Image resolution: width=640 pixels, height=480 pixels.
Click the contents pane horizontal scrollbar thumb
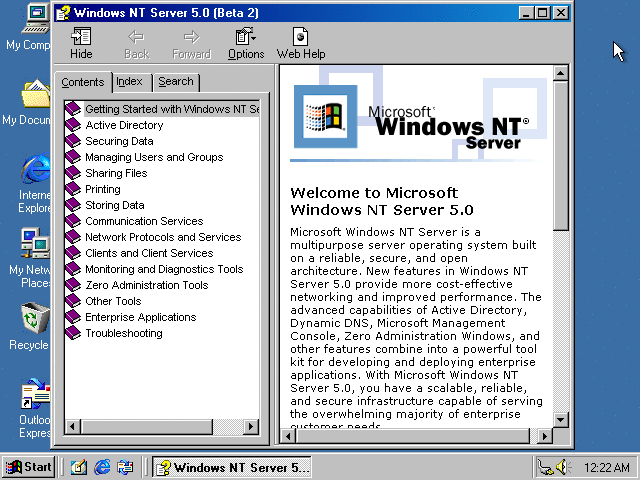pos(147,427)
